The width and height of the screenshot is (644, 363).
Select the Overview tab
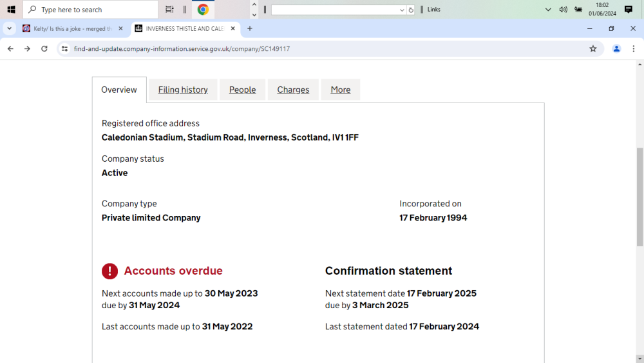pyautogui.click(x=119, y=90)
